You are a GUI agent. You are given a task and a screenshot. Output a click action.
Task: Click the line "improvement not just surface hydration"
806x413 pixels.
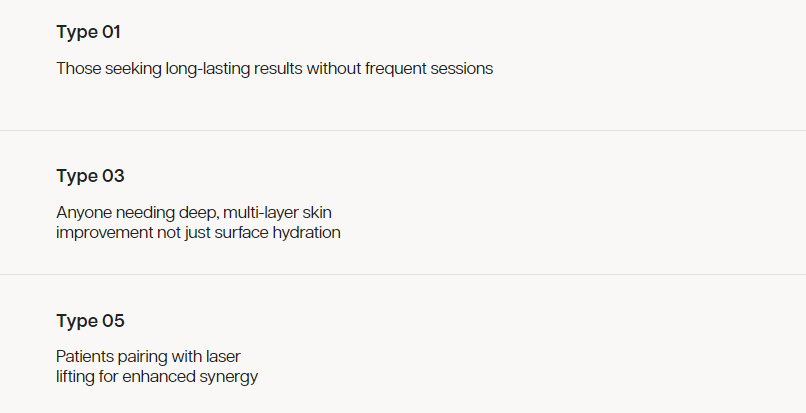pyautogui.click(x=198, y=233)
